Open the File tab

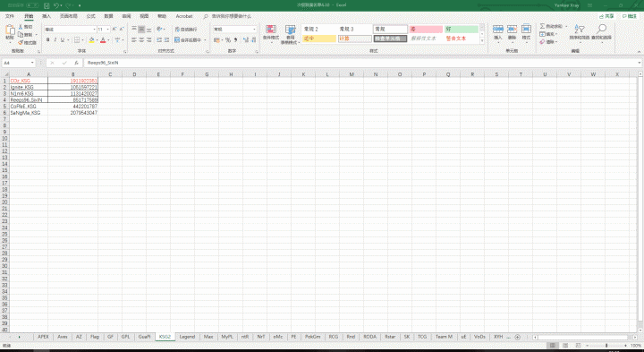pyautogui.click(x=10, y=16)
